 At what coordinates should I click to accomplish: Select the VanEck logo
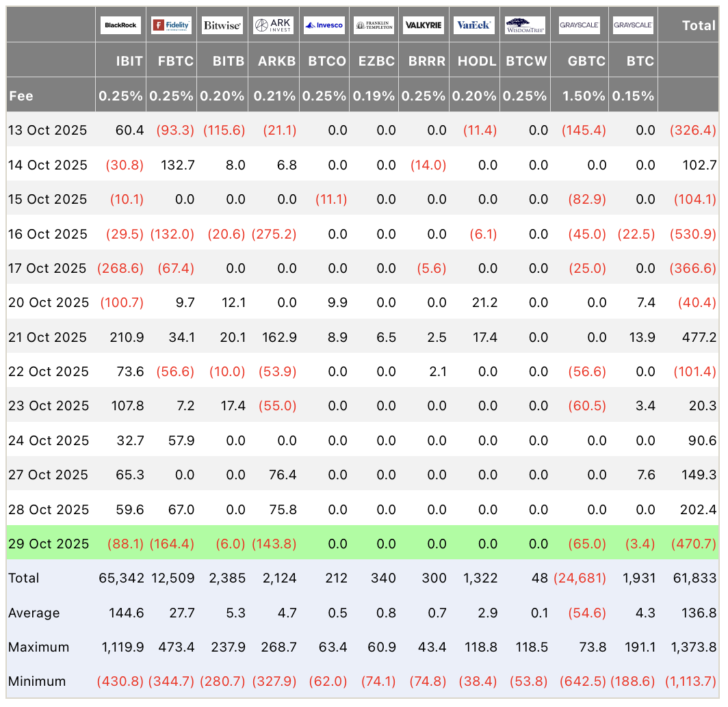pos(473,25)
